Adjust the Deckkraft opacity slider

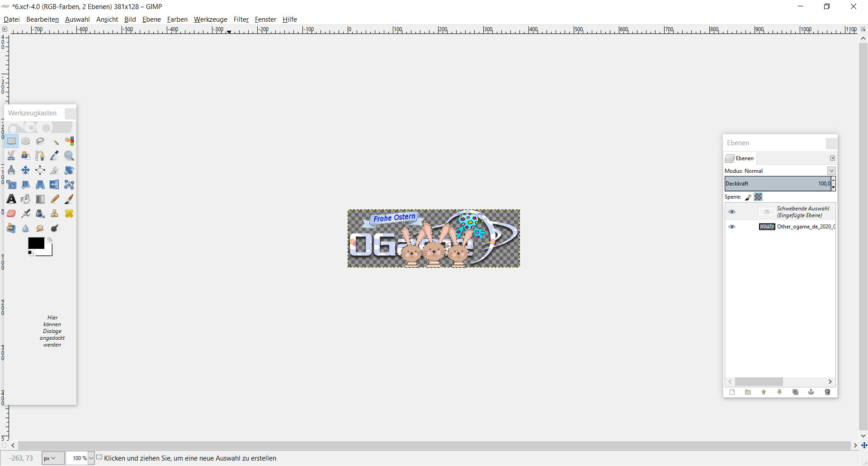click(778, 183)
